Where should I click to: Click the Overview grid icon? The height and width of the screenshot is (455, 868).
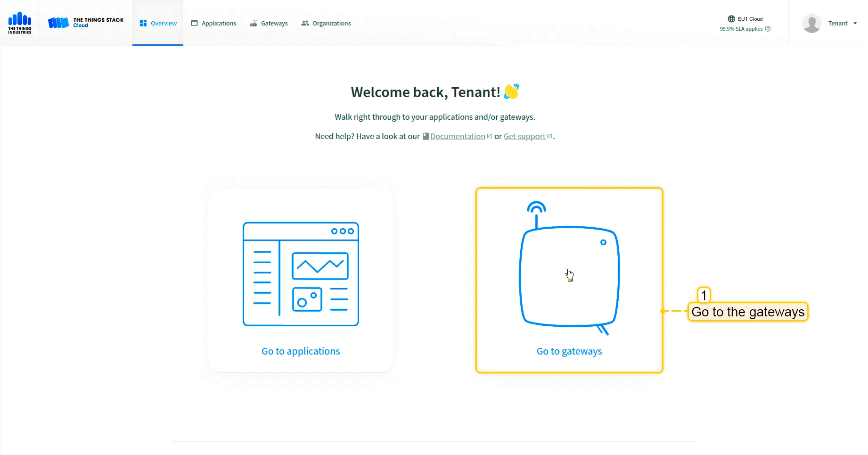click(143, 23)
